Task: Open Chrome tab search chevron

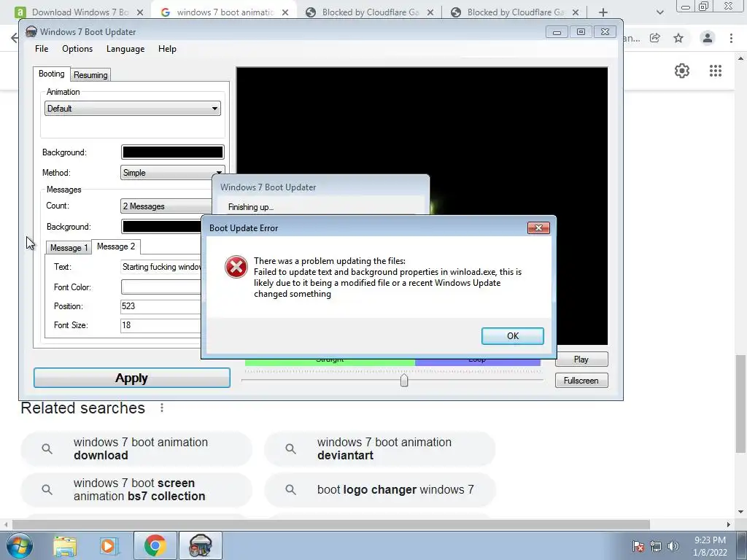Action: 659,12
